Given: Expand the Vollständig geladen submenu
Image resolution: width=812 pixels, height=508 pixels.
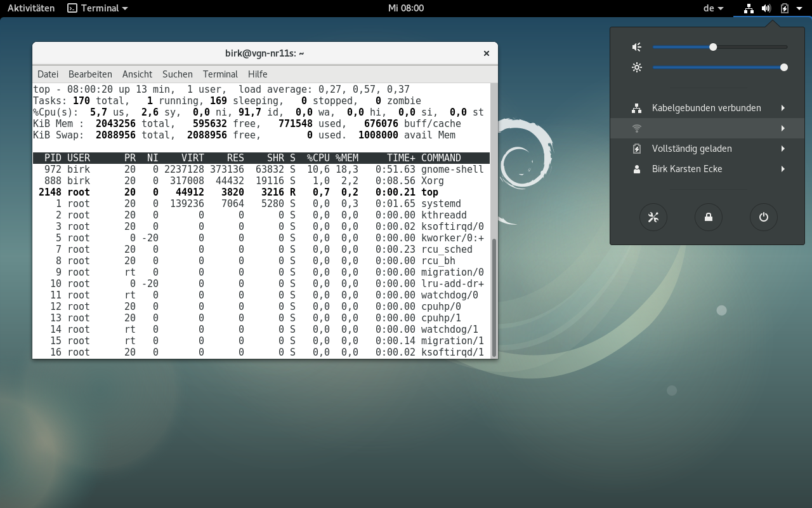Looking at the screenshot, I should click(x=707, y=149).
